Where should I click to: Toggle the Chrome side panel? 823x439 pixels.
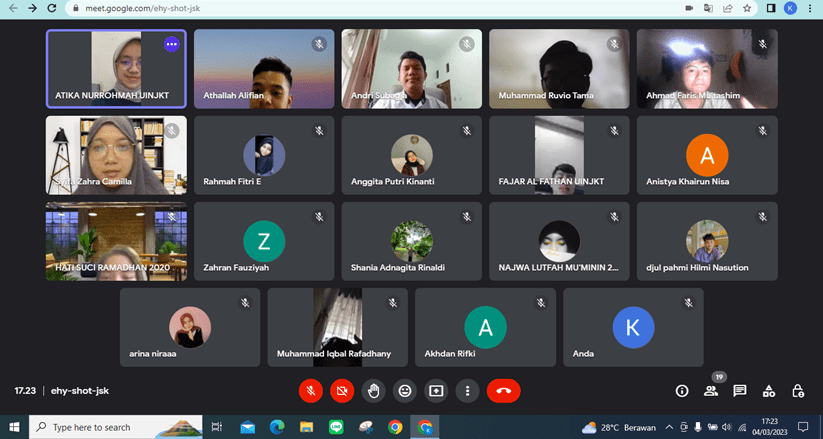(x=770, y=8)
